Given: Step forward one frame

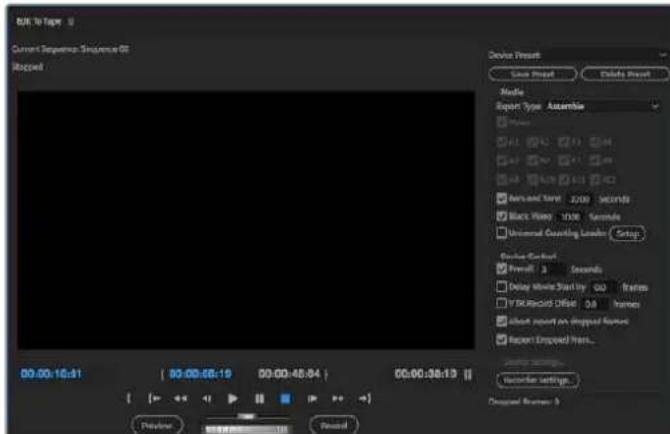Looking at the screenshot, I should pos(312,399).
